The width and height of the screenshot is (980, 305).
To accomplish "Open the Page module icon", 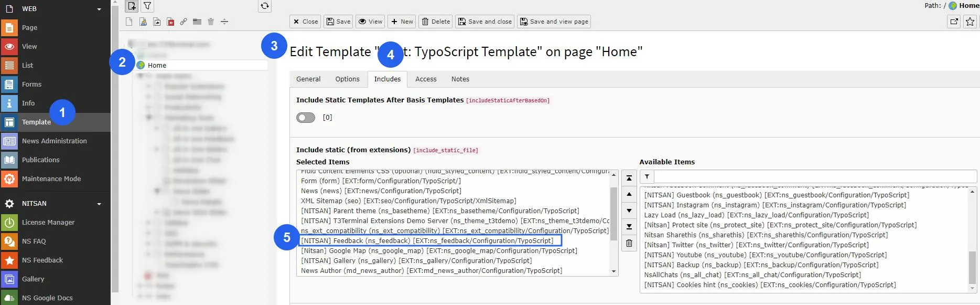I will (x=9, y=28).
